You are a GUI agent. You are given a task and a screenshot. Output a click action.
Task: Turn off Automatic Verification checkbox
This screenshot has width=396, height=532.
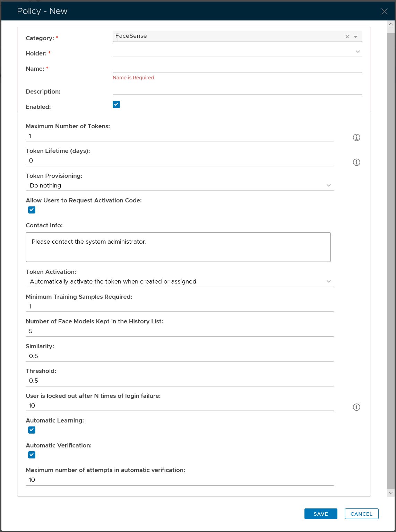tap(32, 455)
